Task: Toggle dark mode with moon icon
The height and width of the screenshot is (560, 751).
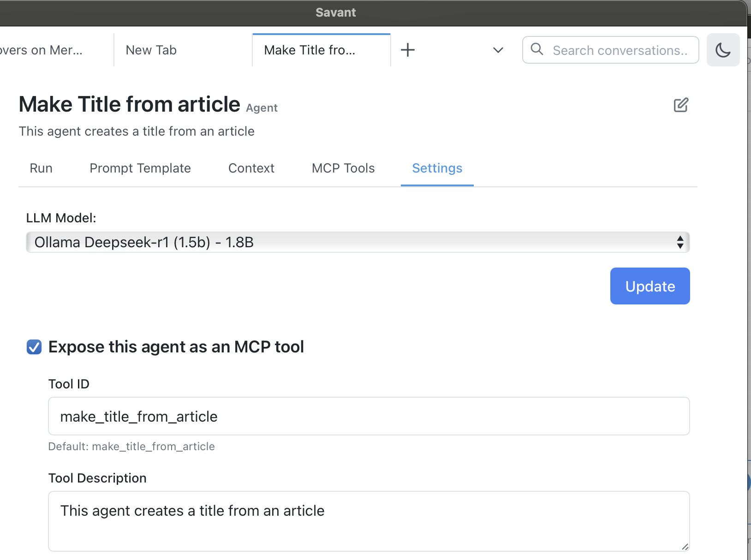Action: (723, 50)
